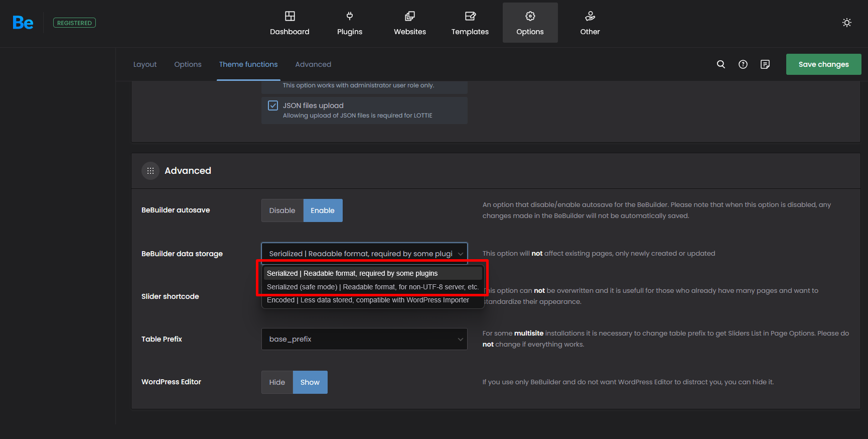This screenshot has width=868, height=439.
Task: Open the Templates section
Action: (470, 23)
